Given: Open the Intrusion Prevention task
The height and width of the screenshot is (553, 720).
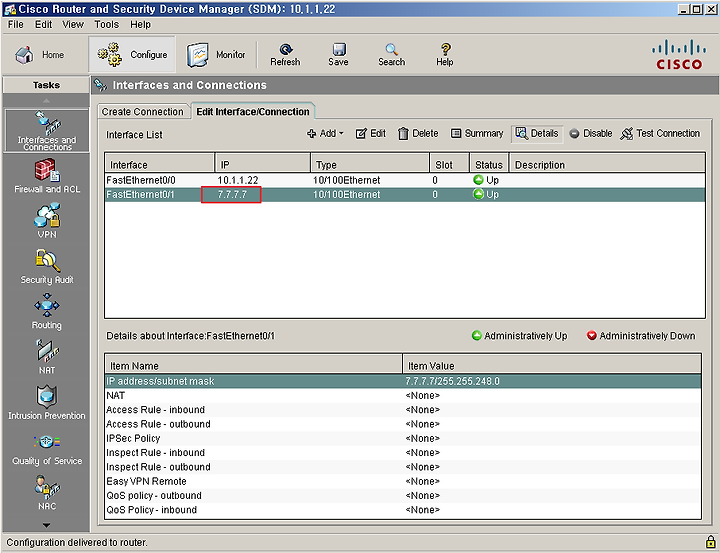Looking at the screenshot, I should pyautogui.click(x=47, y=402).
